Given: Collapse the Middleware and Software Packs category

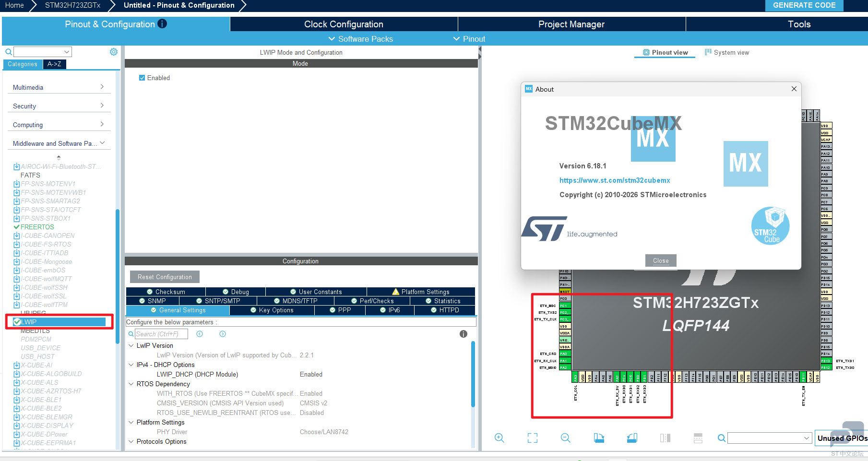Looking at the screenshot, I should tap(59, 143).
